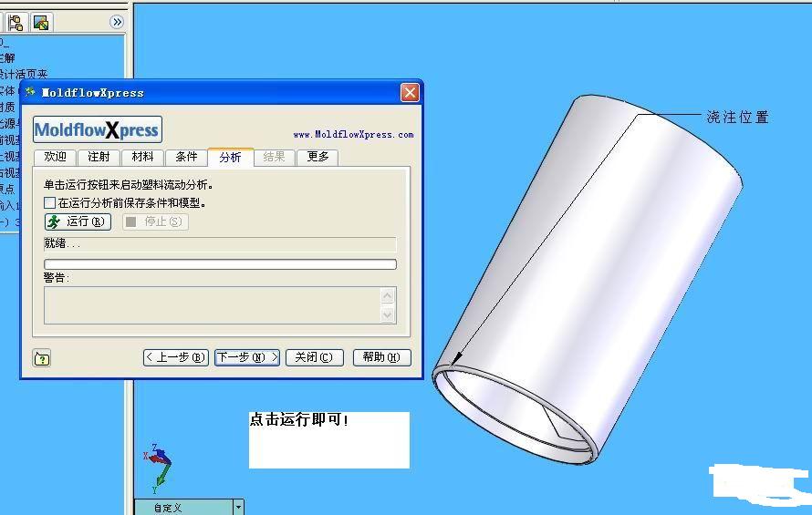812x515 pixels.
Task: Click the XYZ coordinate triad
Action: tap(158, 468)
